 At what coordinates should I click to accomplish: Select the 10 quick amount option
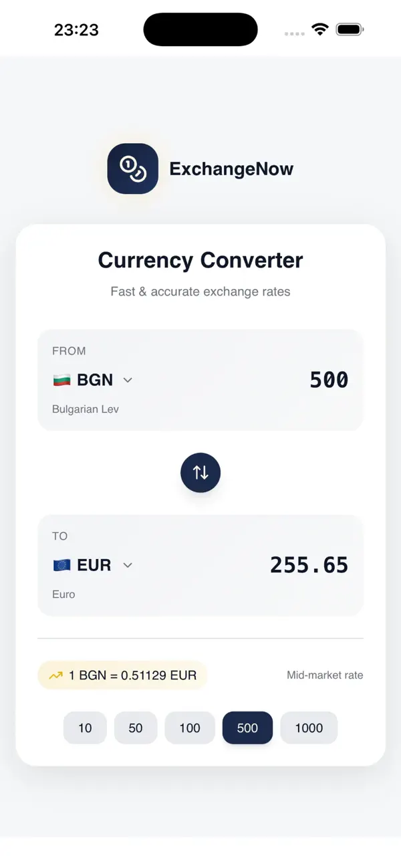click(x=85, y=728)
